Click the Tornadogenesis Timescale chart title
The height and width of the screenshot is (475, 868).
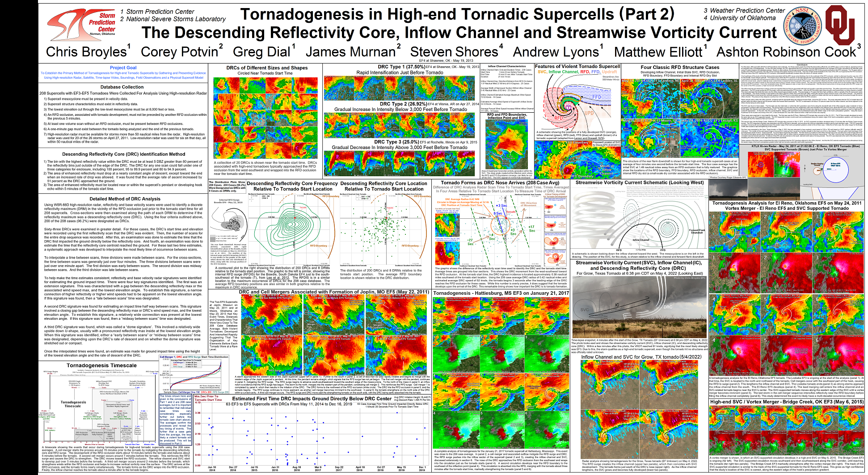pos(102,365)
